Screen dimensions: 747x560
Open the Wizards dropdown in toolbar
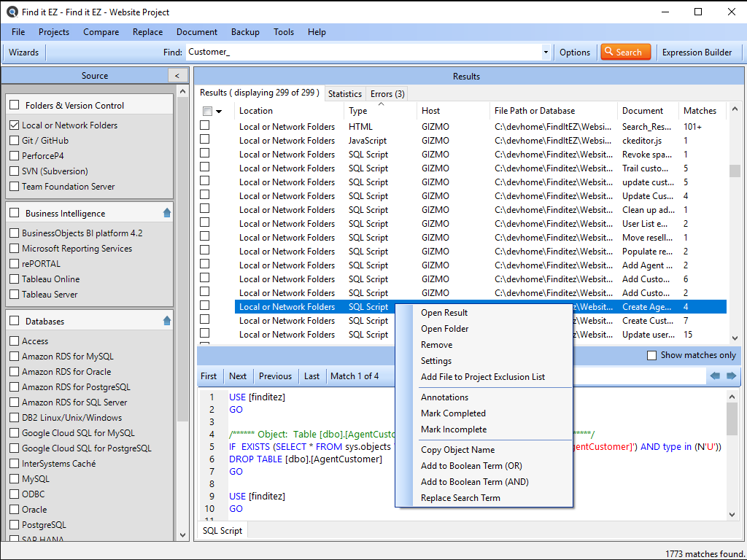24,52
